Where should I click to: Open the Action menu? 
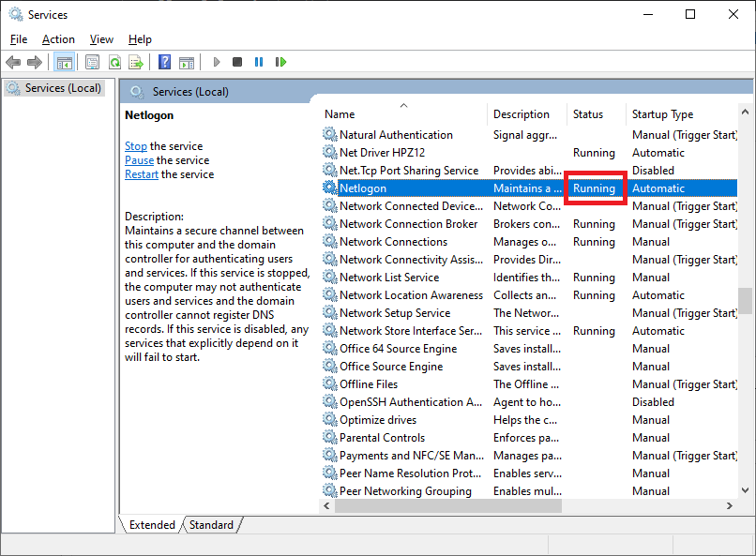[x=58, y=39]
